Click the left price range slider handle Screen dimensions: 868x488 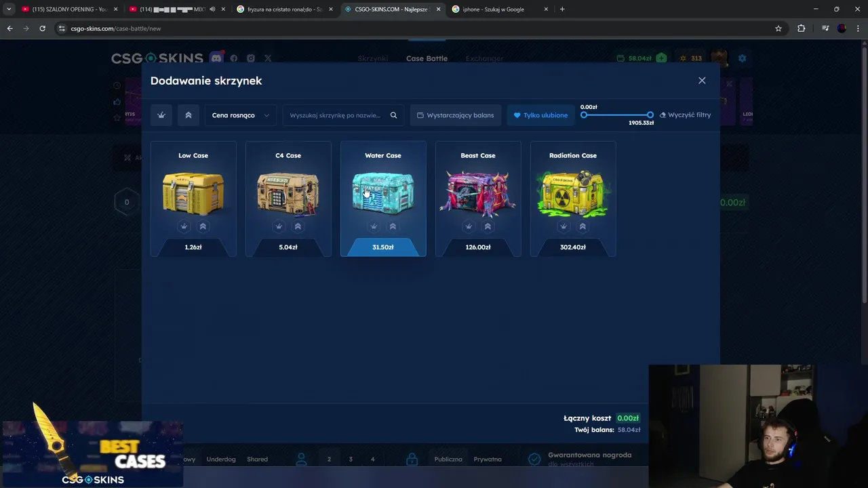click(x=584, y=115)
